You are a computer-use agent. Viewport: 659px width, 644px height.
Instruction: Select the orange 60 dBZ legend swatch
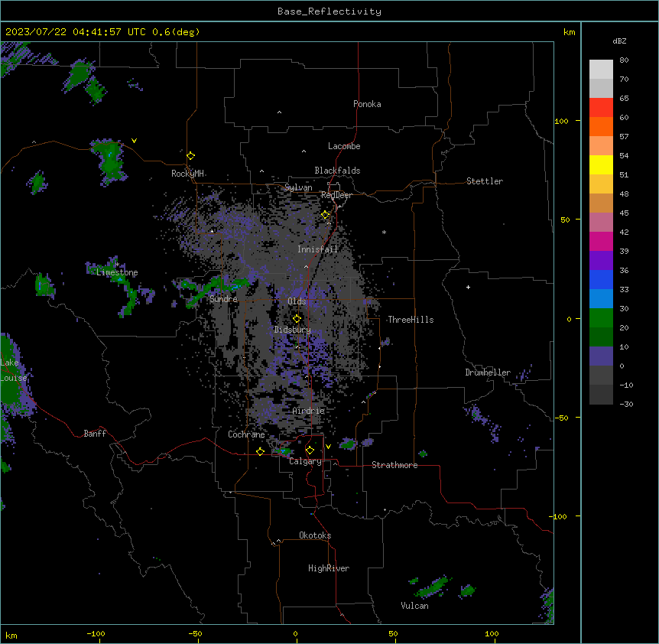(x=601, y=126)
